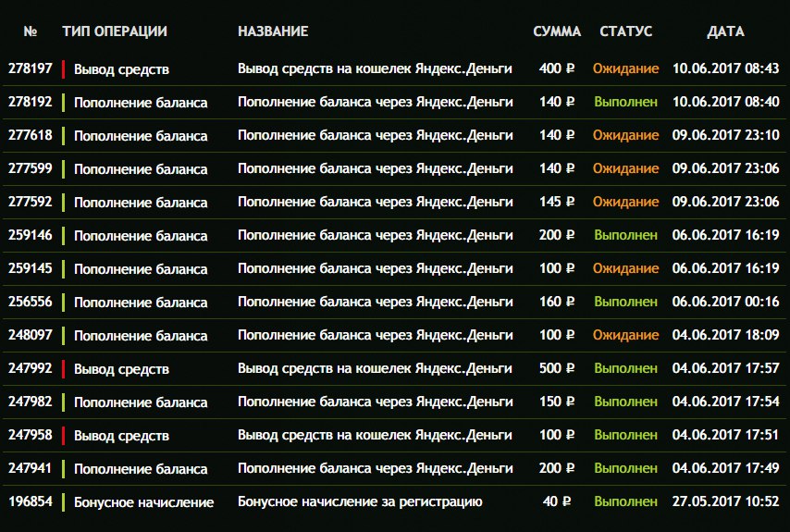The width and height of the screenshot is (790, 532).
Task: Click the 400 ₽ amount
Action: 557,68
